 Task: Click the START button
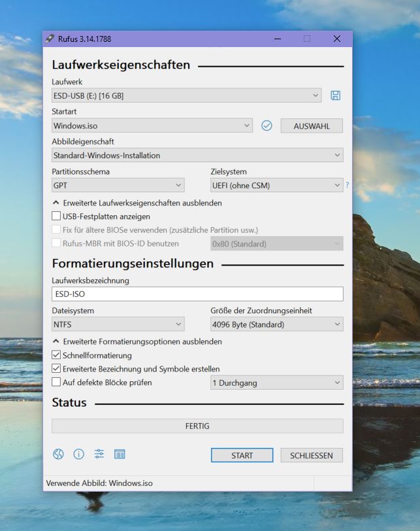(242, 455)
